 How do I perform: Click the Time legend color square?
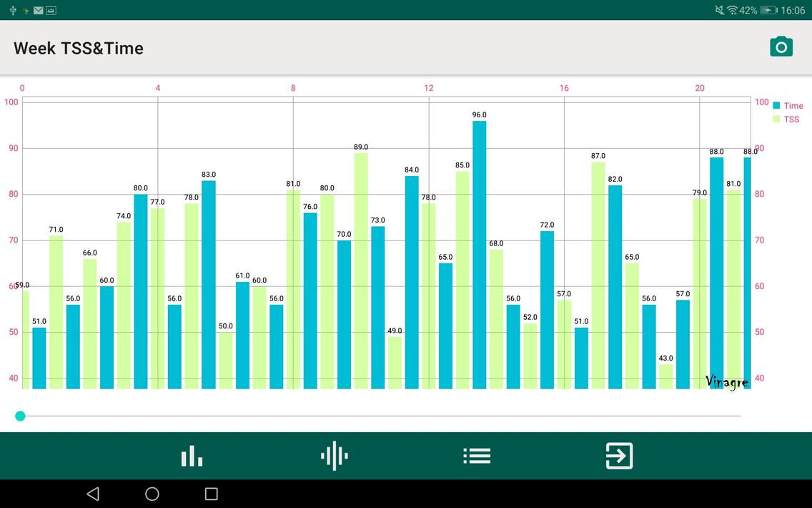coord(776,105)
